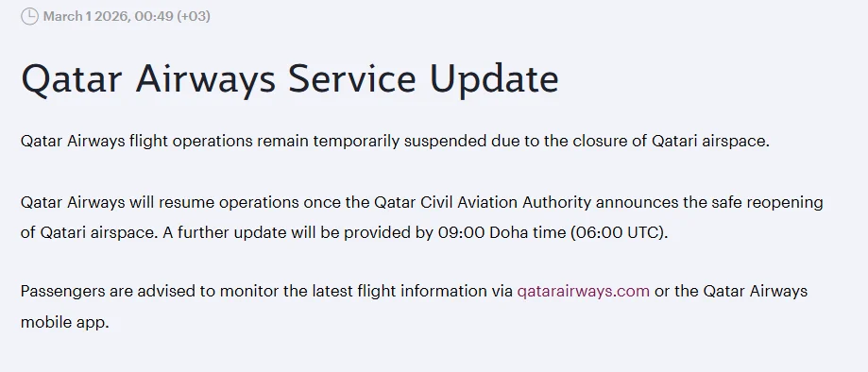868x372 pixels.
Task: Click the (+03) timezone label
Action: click(x=194, y=17)
